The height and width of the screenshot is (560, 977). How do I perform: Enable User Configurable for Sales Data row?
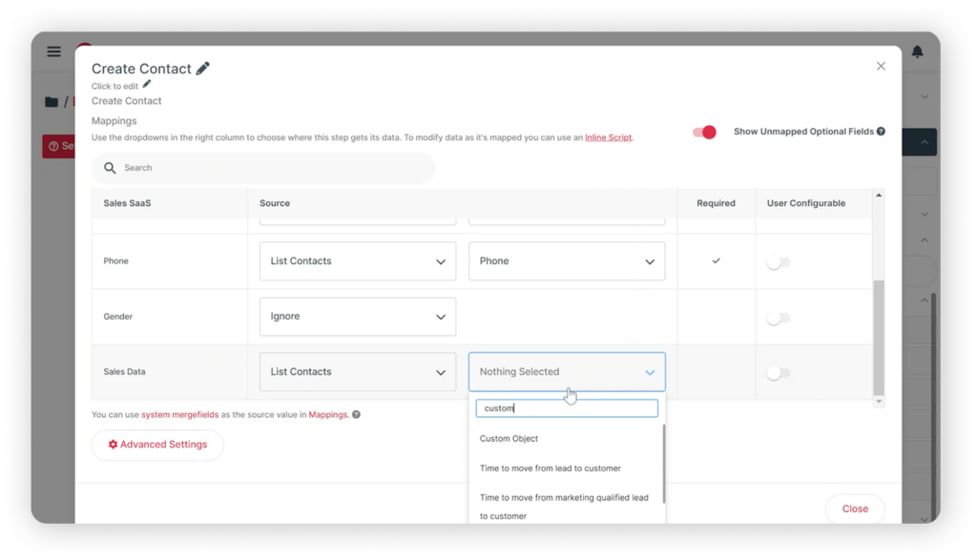pos(779,373)
